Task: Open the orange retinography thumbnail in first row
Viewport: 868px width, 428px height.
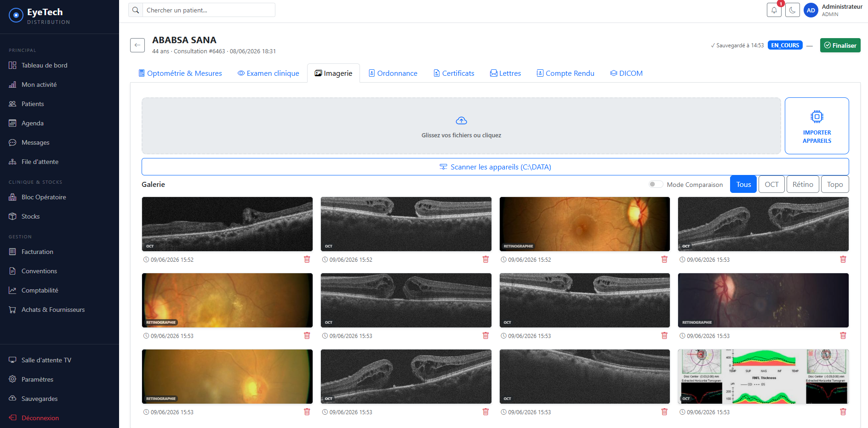Action: point(585,224)
